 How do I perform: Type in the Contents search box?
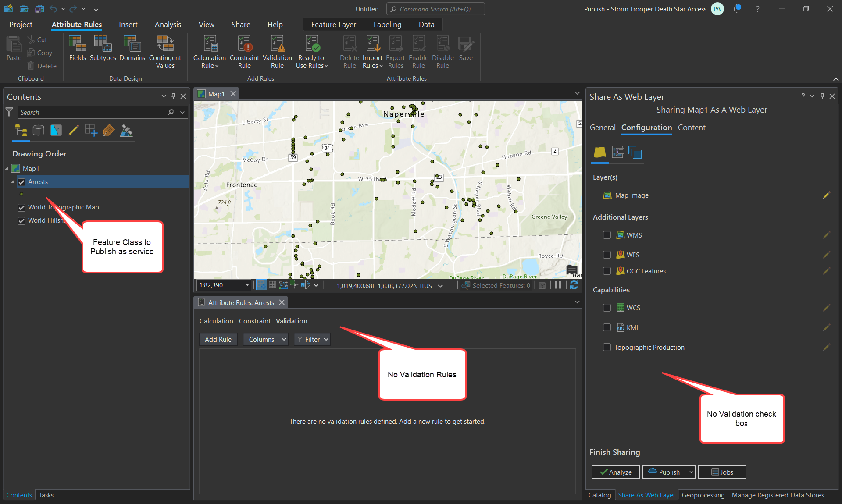[88, 112]
